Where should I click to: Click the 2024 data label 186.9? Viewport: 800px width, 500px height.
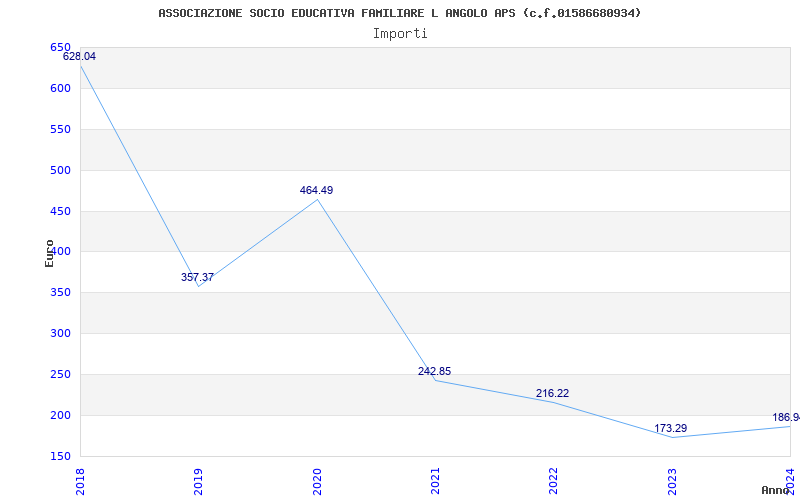tap(786, 418)
